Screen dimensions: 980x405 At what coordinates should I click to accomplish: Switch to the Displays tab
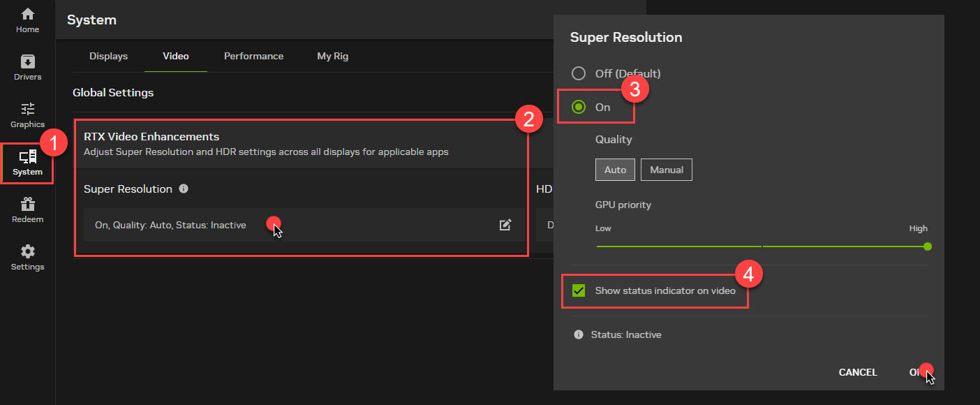[108, 56]
